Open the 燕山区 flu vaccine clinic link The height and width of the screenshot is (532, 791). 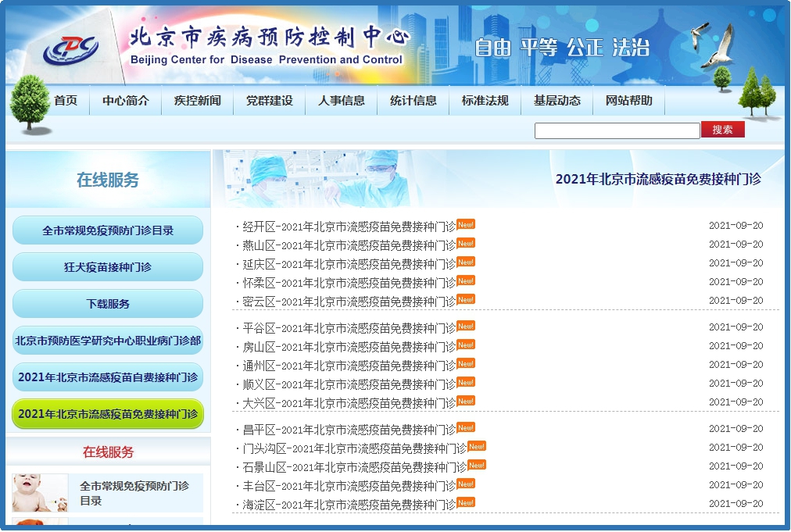coord(349,245)
